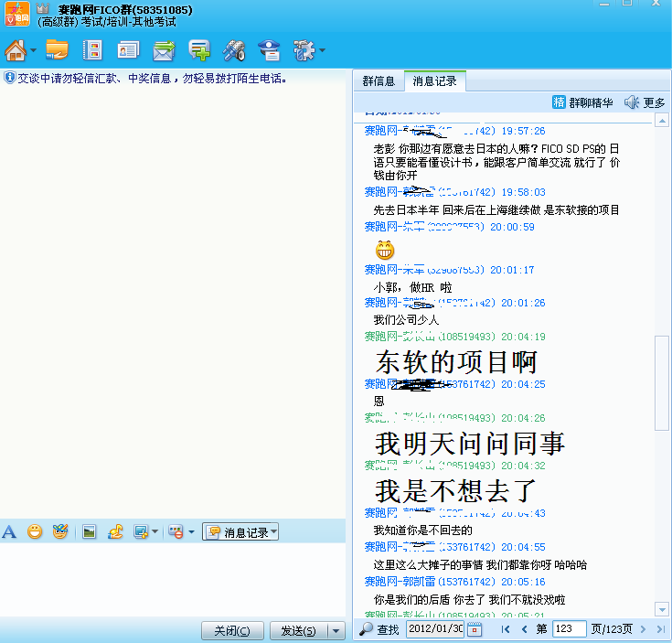Open group settings gear icon

pyautogui.click(x=304, y=50)
